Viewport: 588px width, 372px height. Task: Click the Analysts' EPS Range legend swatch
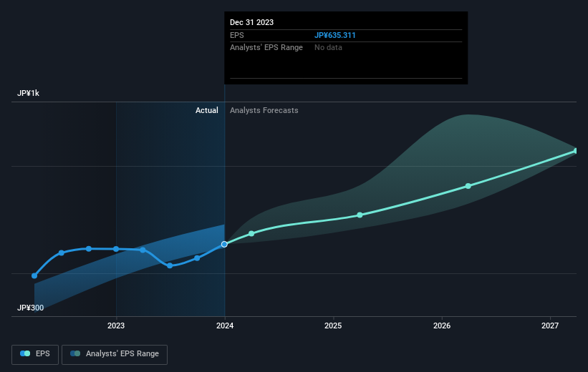pos(75,353)
